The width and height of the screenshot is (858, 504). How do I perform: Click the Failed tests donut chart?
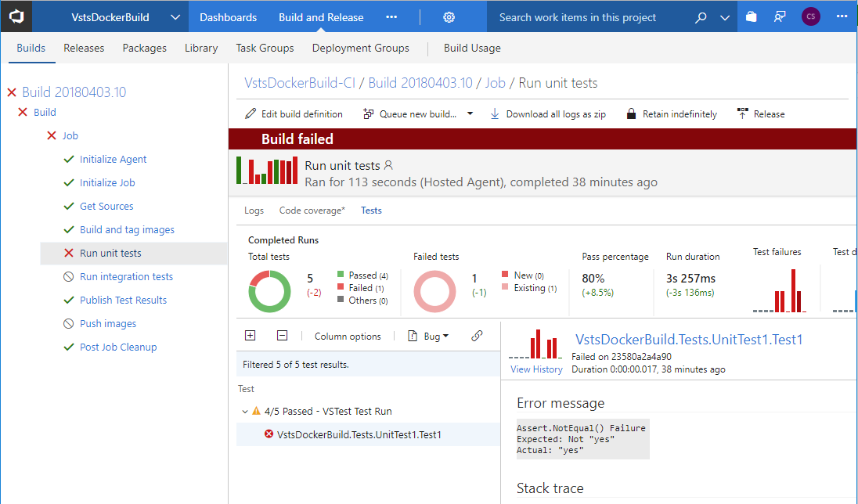click(x=435, y=291)
